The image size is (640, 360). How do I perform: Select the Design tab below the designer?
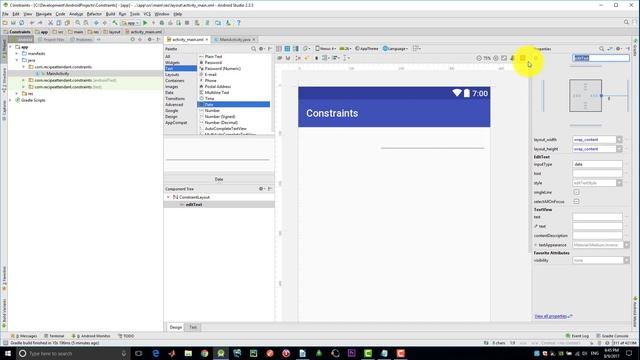176,327
